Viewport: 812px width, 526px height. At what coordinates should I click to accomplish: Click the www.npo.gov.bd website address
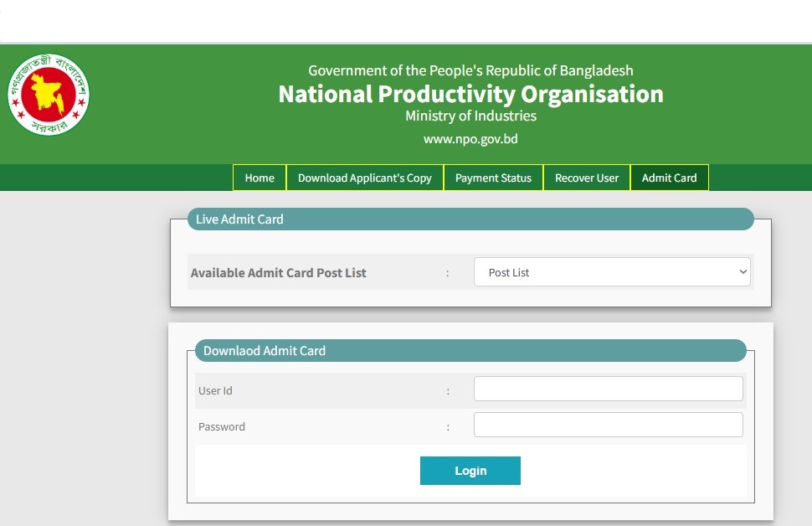point(470,139)
